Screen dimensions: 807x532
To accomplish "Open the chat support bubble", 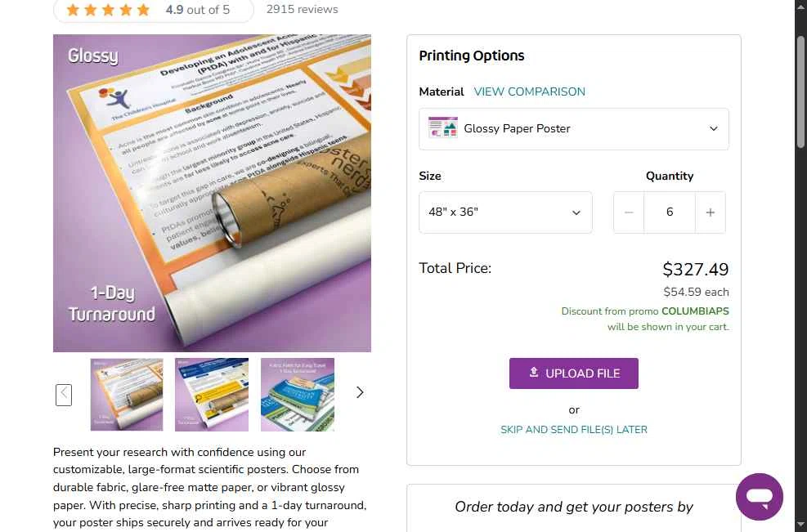I will click(x=759, y=496).
